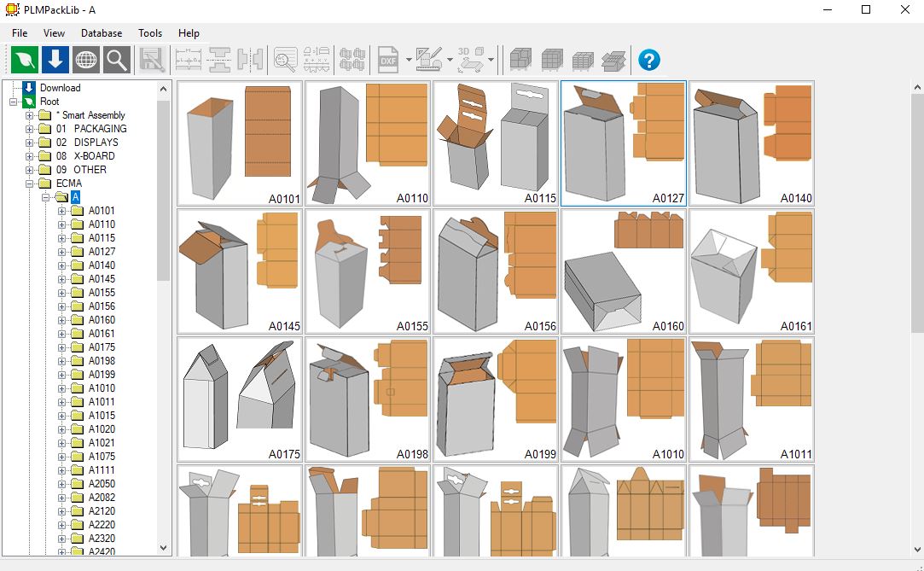
Task: Open the A0175 gable-top thumbnail
Action: tap(239, 399)
